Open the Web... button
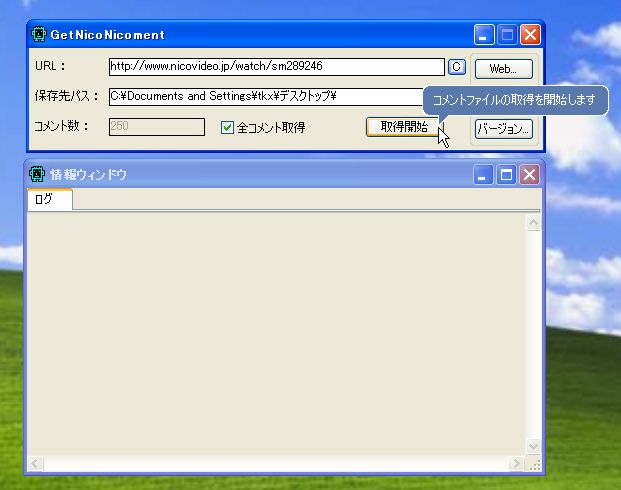 (x=503, y=69)
